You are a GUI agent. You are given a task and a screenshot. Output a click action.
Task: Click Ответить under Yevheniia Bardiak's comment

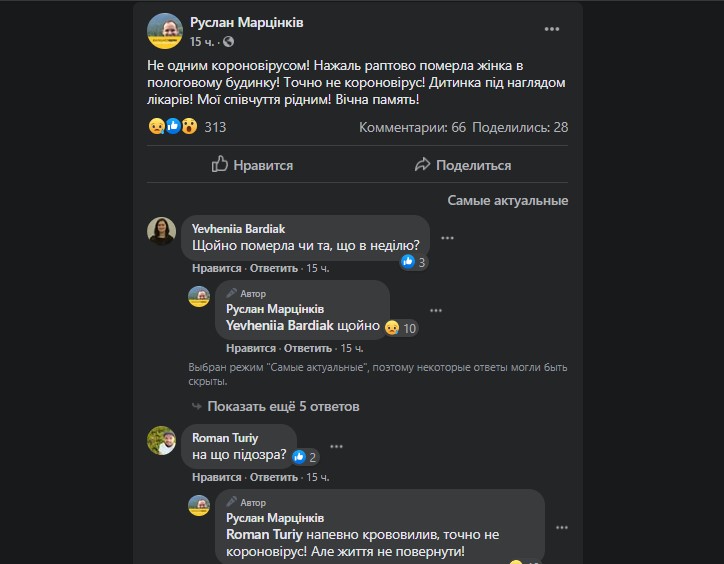pyautogui.click(x=274, y=268)
